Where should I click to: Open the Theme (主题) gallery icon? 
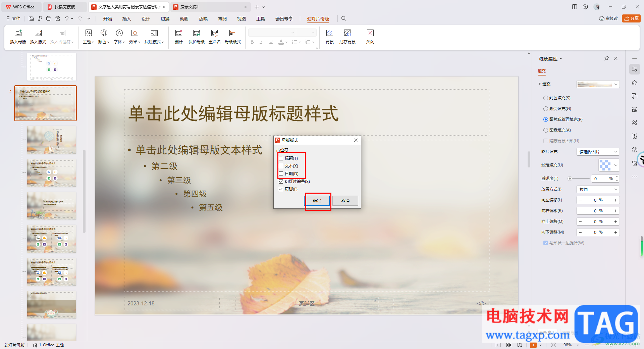pos(88,33)
